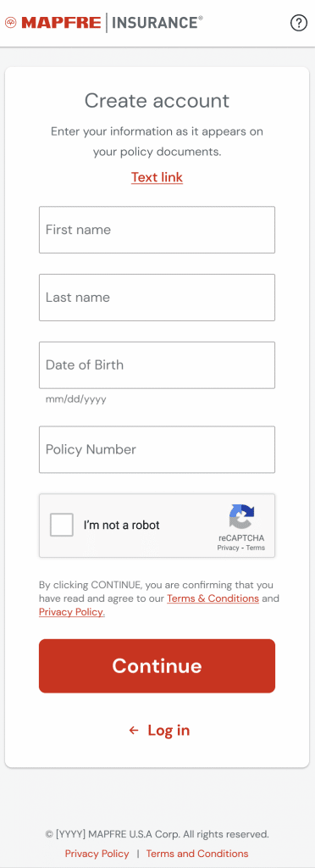
Task: Focus the First name field
Action: [157, 230]
